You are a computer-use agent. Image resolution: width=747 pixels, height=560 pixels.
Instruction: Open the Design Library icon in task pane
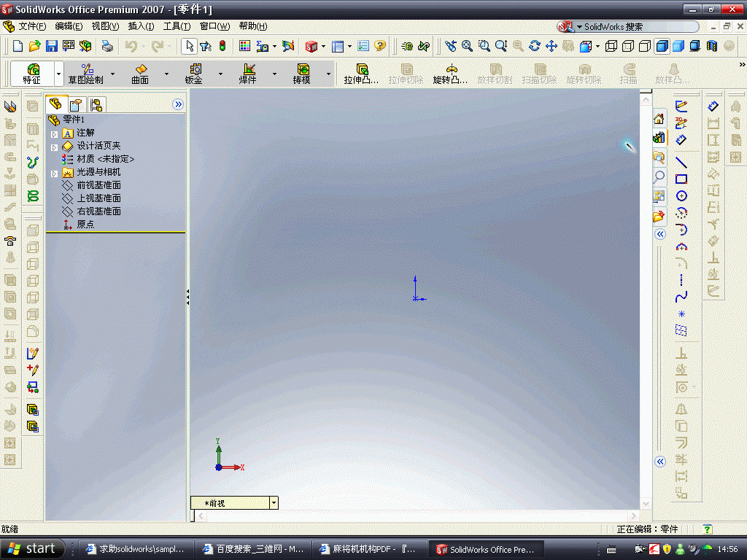click(x=659, y=138)
